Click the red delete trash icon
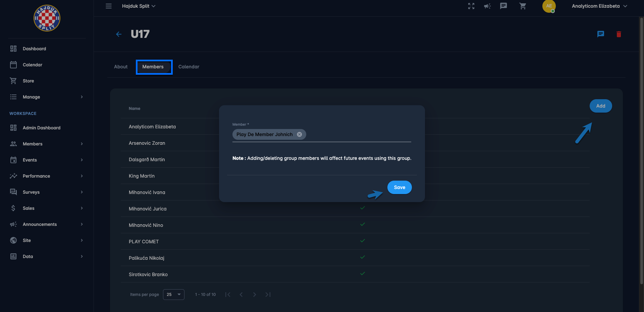 (x=619, y=34)
